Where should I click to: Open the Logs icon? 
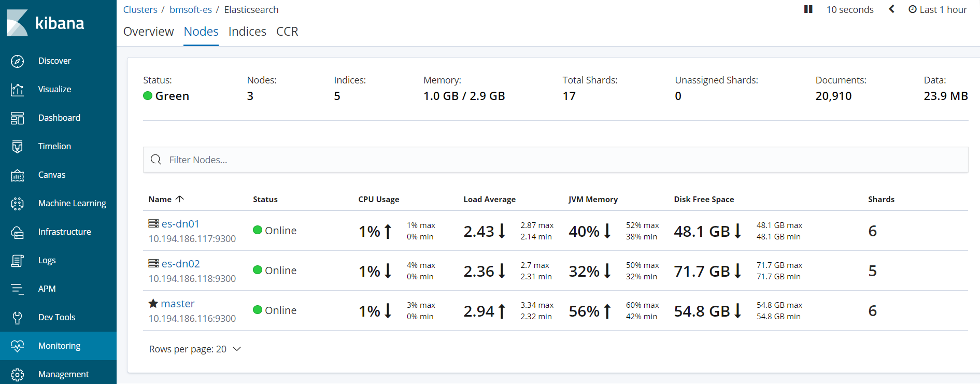click(17, 261)
